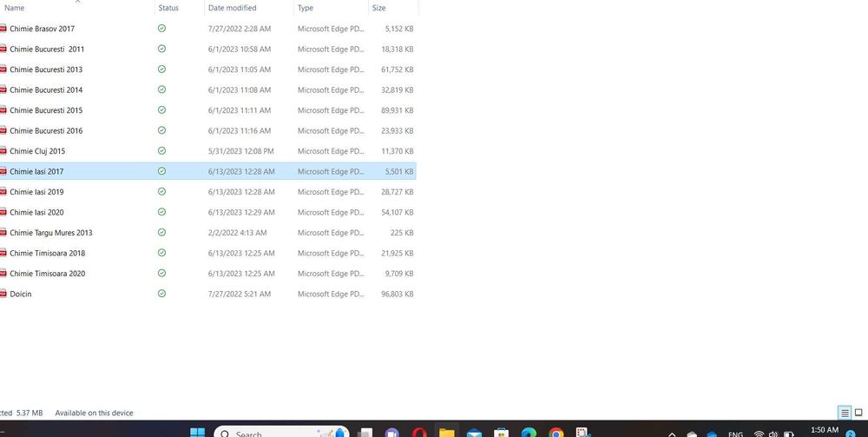This screenshot has height=437, width=868.
Task: Open Microsoft Edge from the taskbar
Action: click(529, 433)
